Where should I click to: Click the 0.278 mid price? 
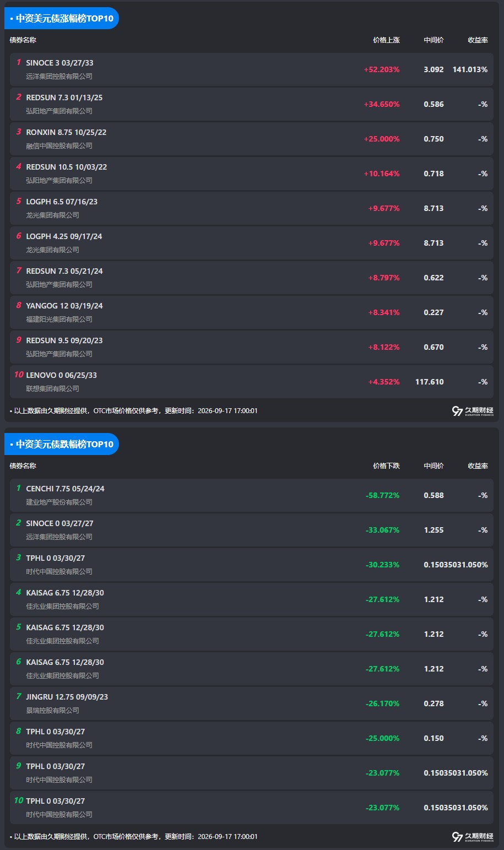(433, 703)
